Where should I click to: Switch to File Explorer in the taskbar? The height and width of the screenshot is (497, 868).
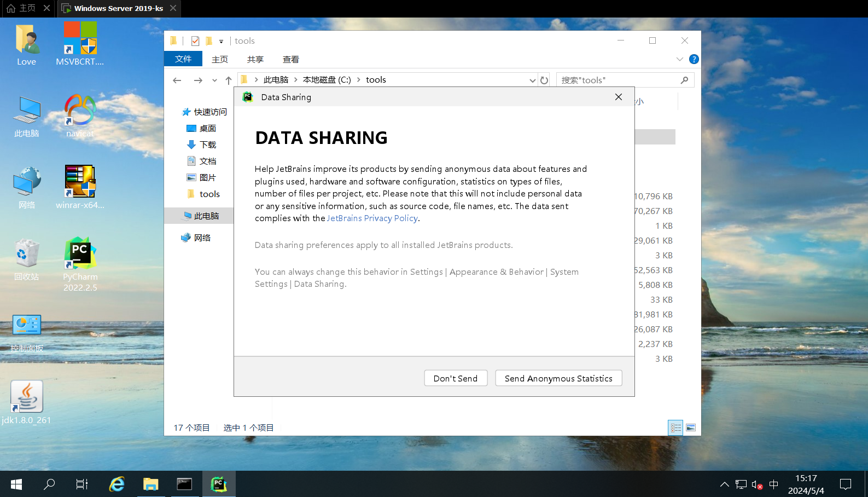(150, 484)
